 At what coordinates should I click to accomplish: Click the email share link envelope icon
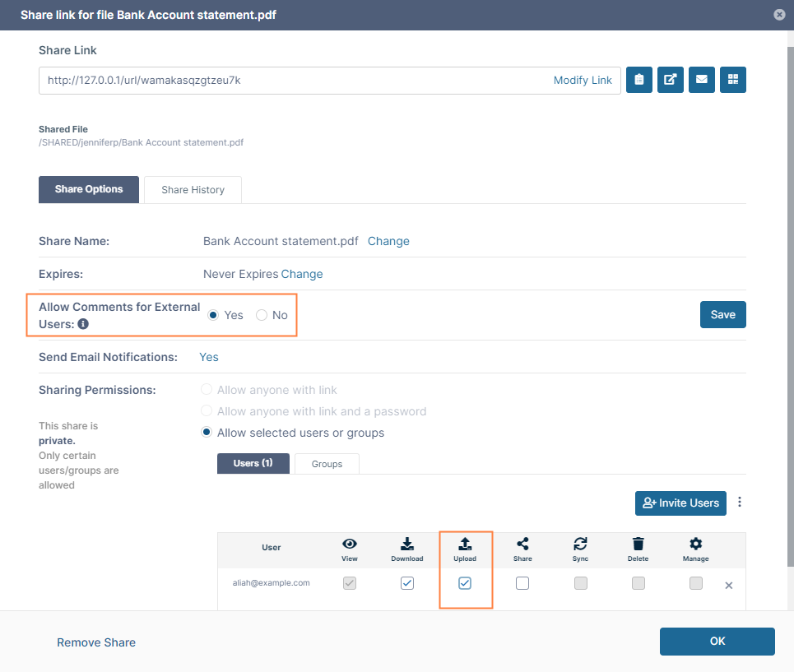tap(702, 80)
